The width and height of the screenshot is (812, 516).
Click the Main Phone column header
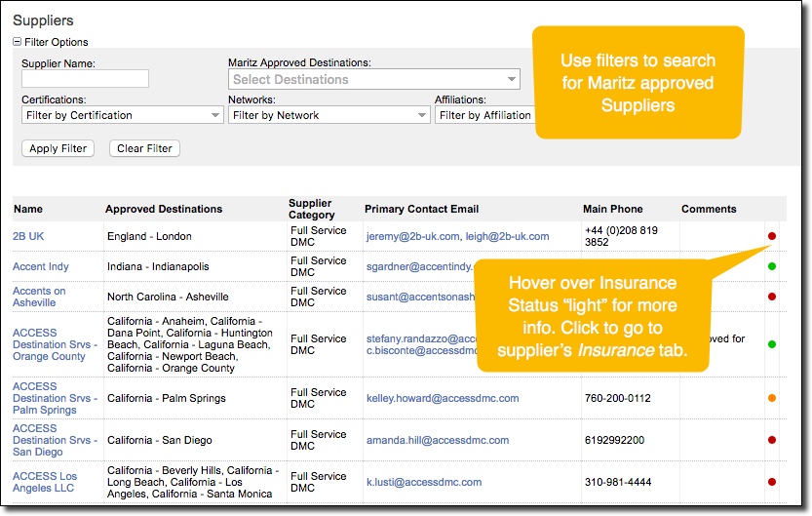click(612, 209)
